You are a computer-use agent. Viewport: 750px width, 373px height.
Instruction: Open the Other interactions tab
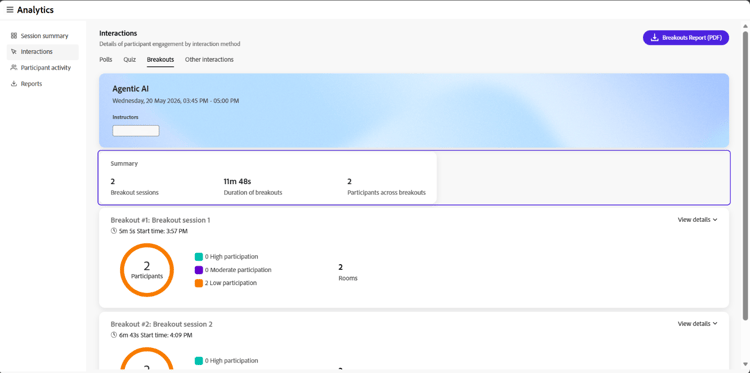click(x=209, y=60)
